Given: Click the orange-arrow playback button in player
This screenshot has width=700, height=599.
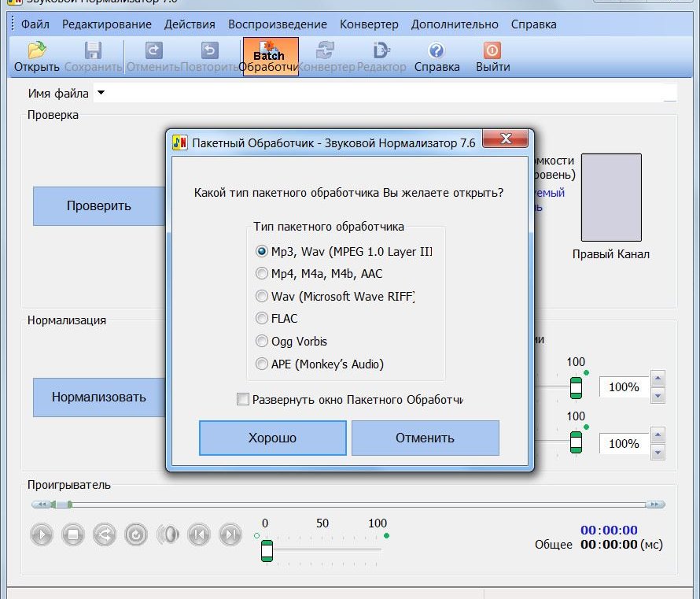Looking at the screenshot, I should pyautogui.click(x=105, y=534).
